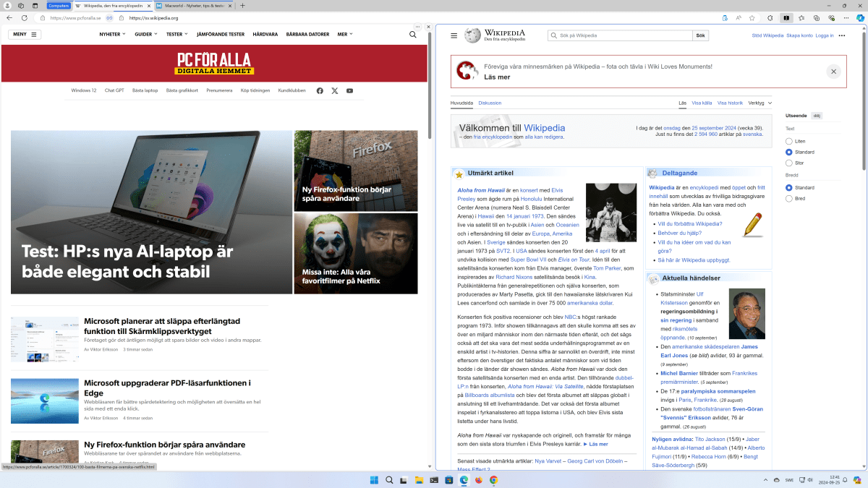Open the HP AI-laptop test article image
This screenshot has height=488, width=868.
point(151,212)
